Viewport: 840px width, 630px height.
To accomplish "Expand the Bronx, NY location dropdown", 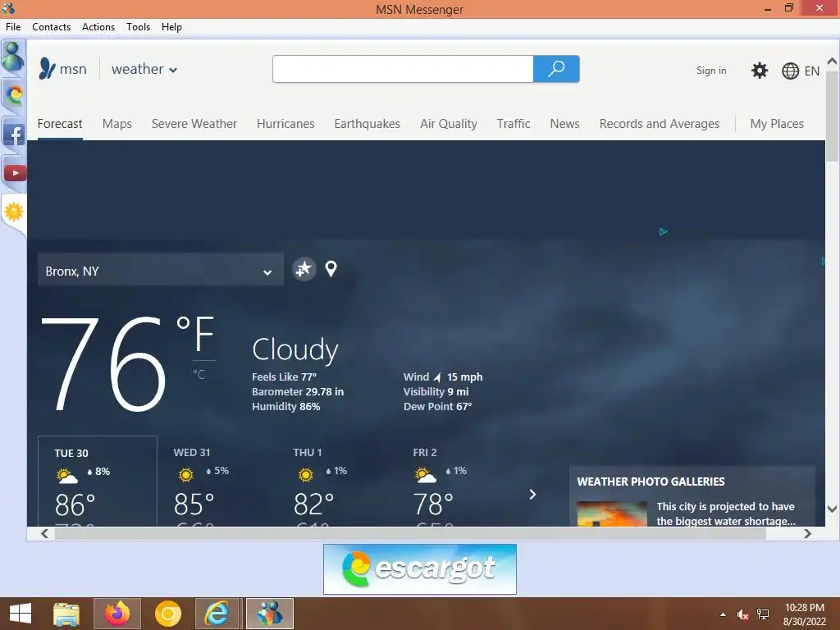I will 267,272.
